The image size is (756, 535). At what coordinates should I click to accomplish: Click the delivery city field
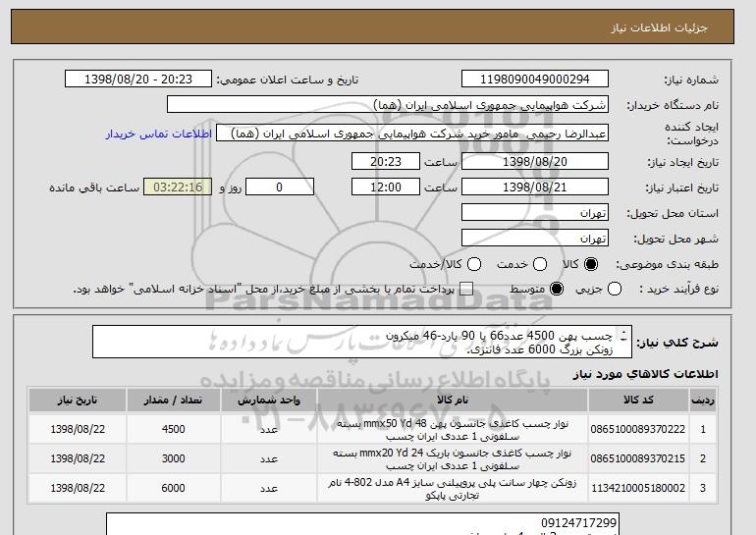click(535, 239)
